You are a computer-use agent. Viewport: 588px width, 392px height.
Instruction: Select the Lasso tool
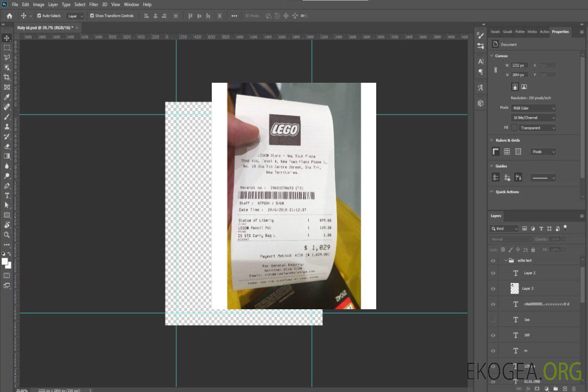[7, 57]
